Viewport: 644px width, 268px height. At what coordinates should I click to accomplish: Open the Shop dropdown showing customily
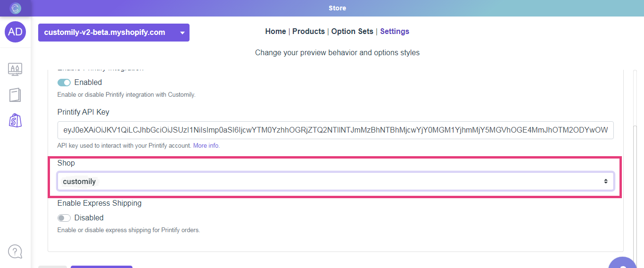(x=335, y=182)
